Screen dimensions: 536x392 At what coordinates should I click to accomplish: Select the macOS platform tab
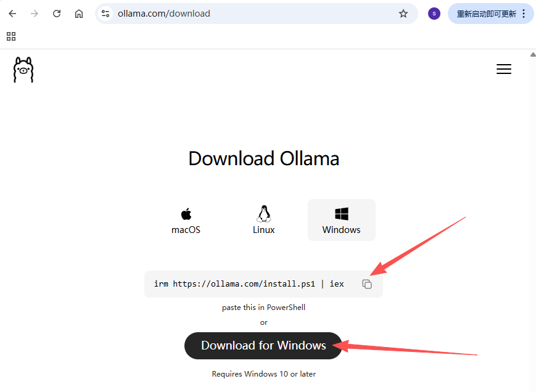[x=186, y=220]
